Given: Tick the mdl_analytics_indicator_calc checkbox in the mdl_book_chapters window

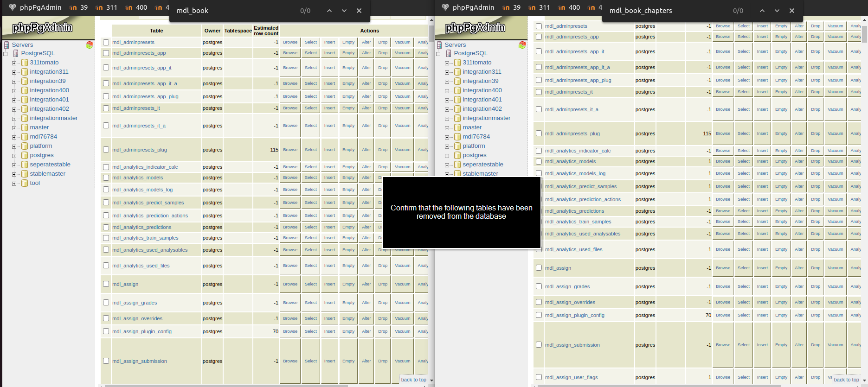Looking at the screenshot, I should [539, 151].
